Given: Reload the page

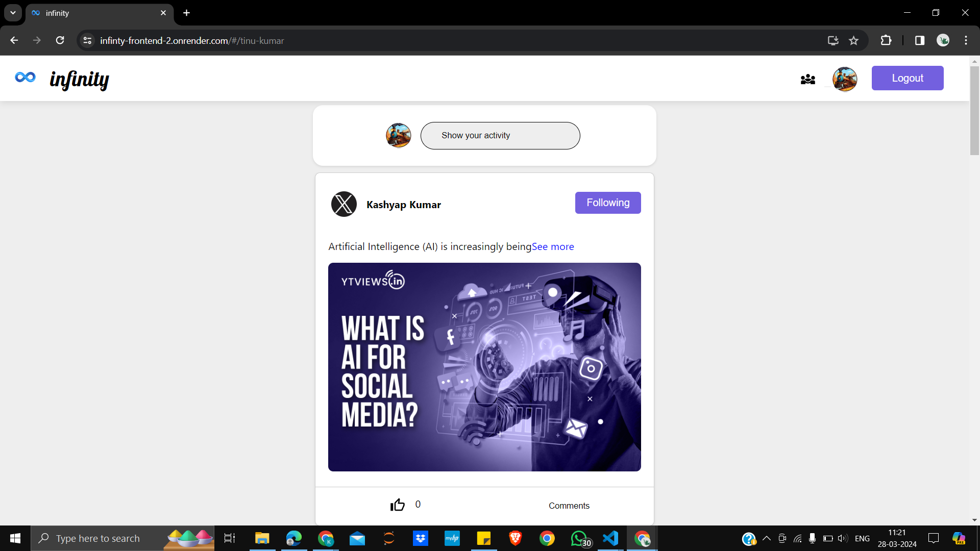Looking at the screenshot, I should click(60, 40).
